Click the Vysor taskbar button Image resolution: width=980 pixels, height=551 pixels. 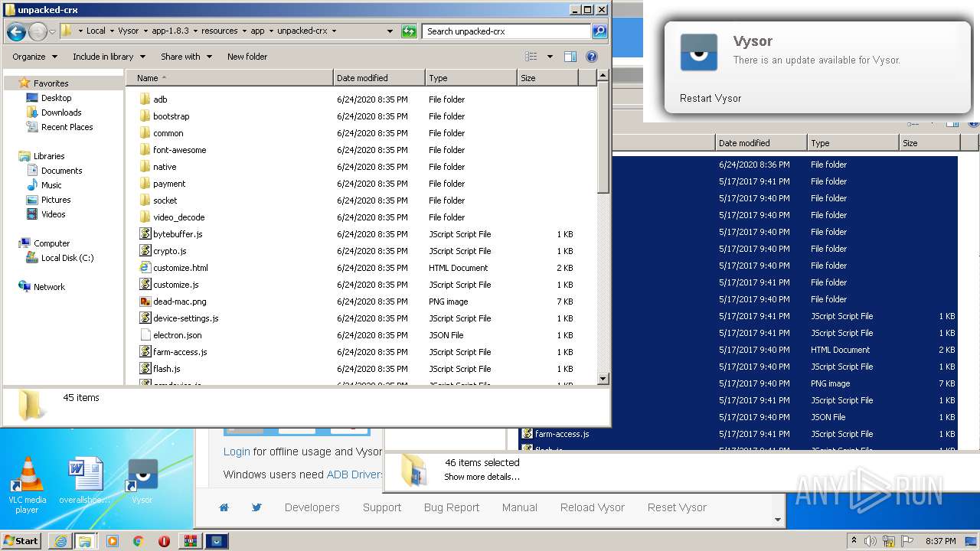(x=218, y=541)
